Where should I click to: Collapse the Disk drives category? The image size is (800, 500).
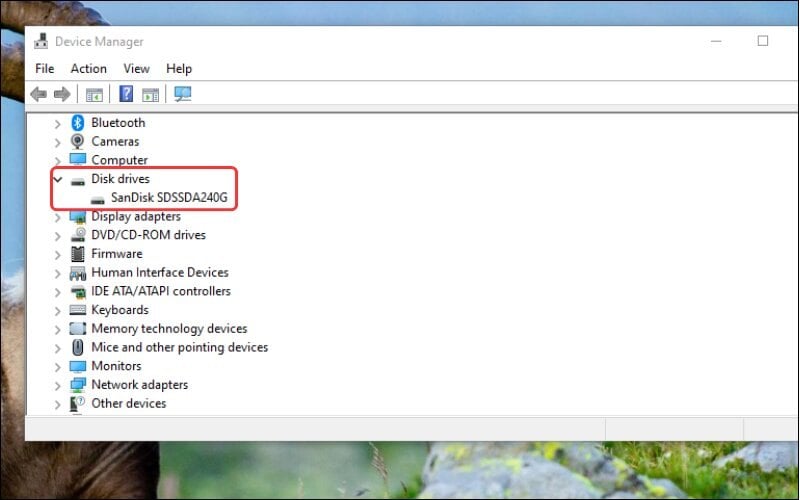coord(58,179)
